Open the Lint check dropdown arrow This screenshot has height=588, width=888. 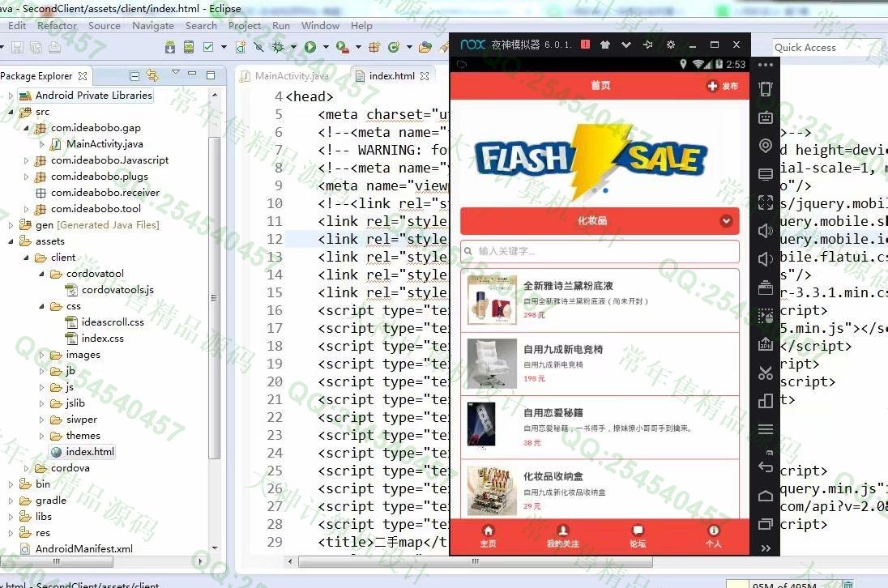(x=224, y=47)
